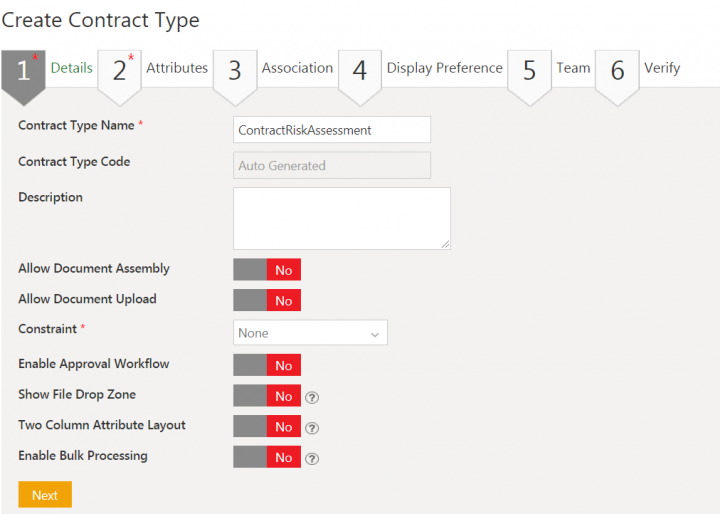Click the 'Contract Type Code' label
The width and height of the screenshot is (720, 514).
click(x=74, y=162)
